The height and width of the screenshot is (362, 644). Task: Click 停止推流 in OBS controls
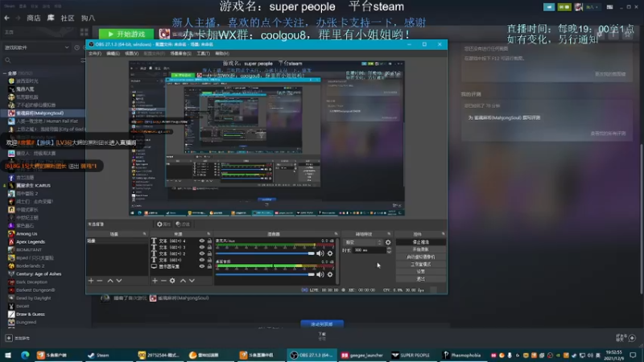pos(420,242)
